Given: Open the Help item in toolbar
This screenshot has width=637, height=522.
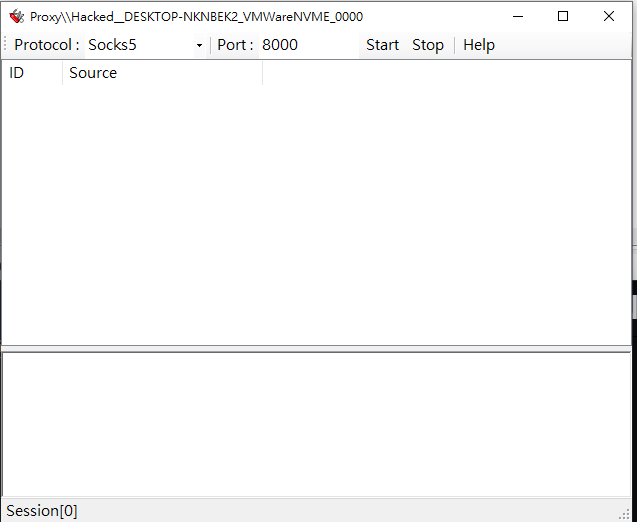Looking at the screenshot, I should click(x=478, y=45).
